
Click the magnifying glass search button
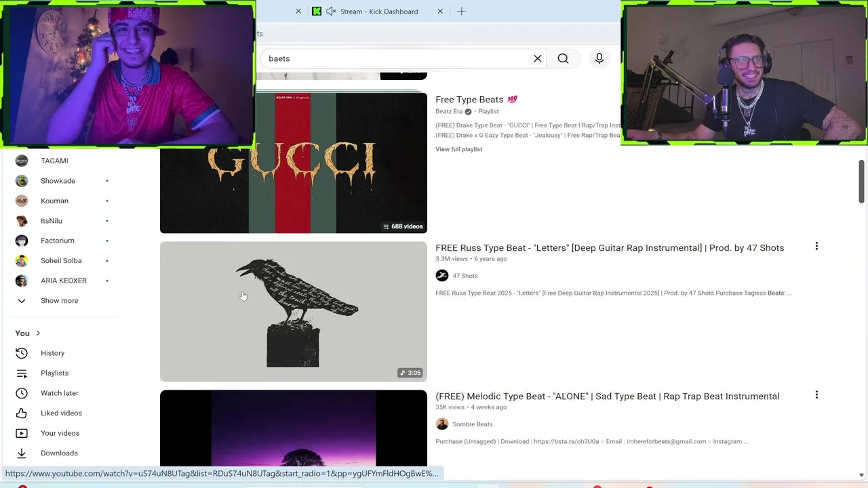click(563, 58)
